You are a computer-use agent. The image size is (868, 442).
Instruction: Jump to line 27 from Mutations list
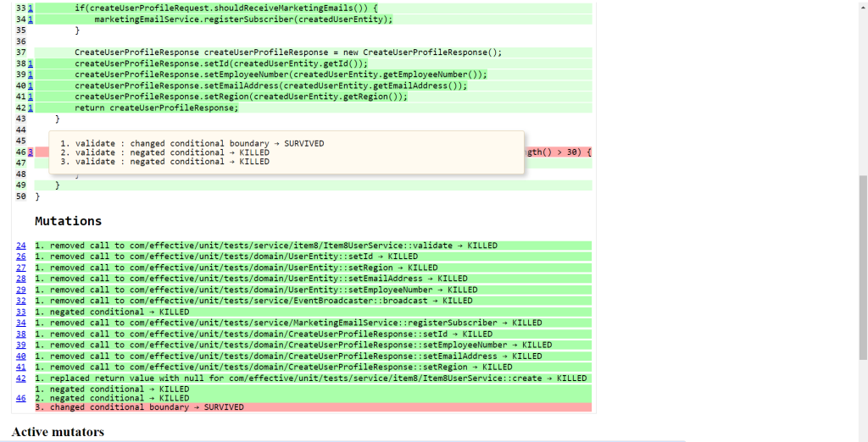[20, 268]
